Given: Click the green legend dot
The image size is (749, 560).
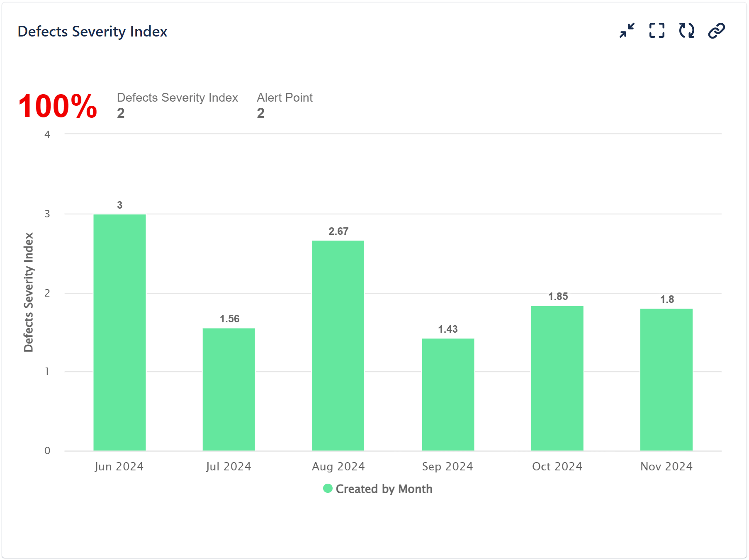Looking at the screenshot, I should tap(328, 488).
